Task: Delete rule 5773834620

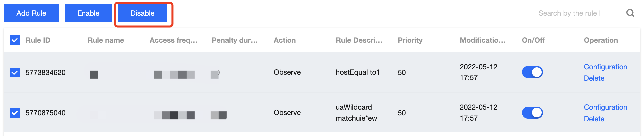Action: pos(594,78)
